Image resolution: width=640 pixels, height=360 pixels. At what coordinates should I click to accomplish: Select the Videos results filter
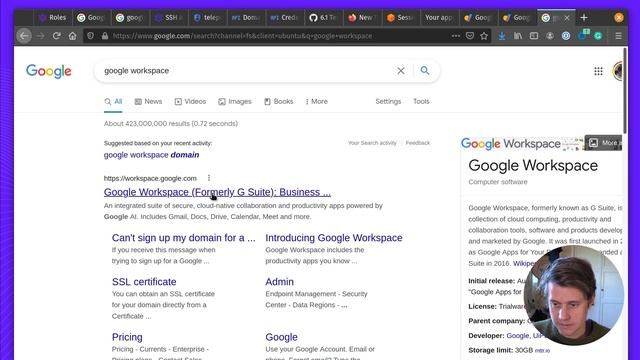click(190, 102)
